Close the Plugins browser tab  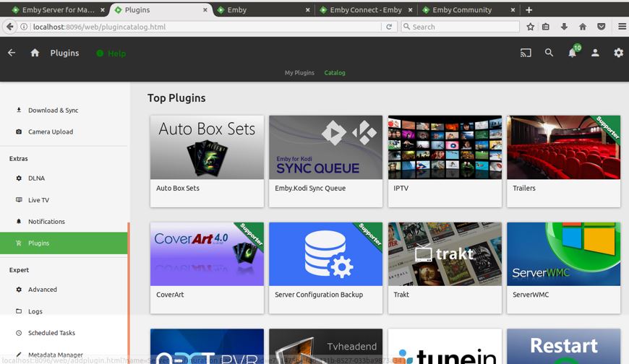205,10
